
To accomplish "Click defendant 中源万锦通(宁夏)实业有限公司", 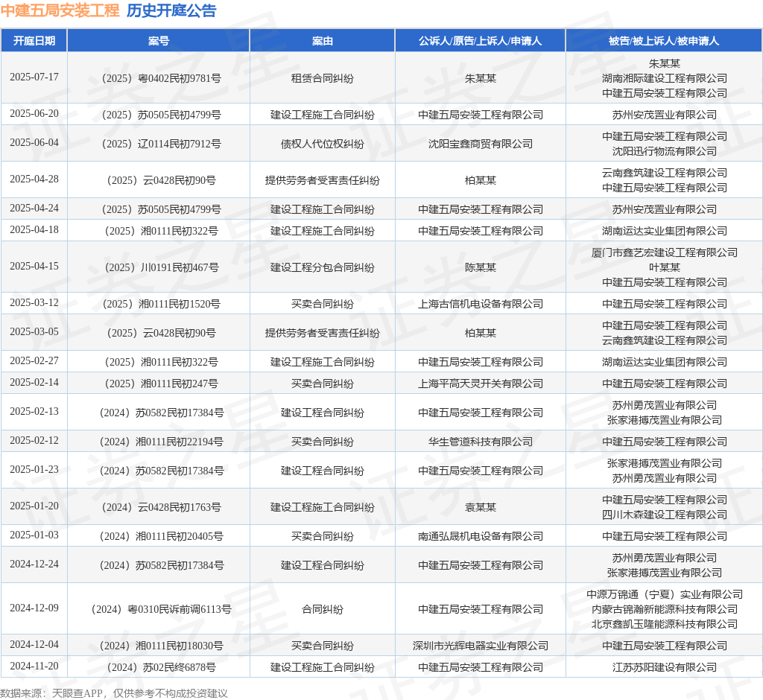I will (x=664, y=594).
